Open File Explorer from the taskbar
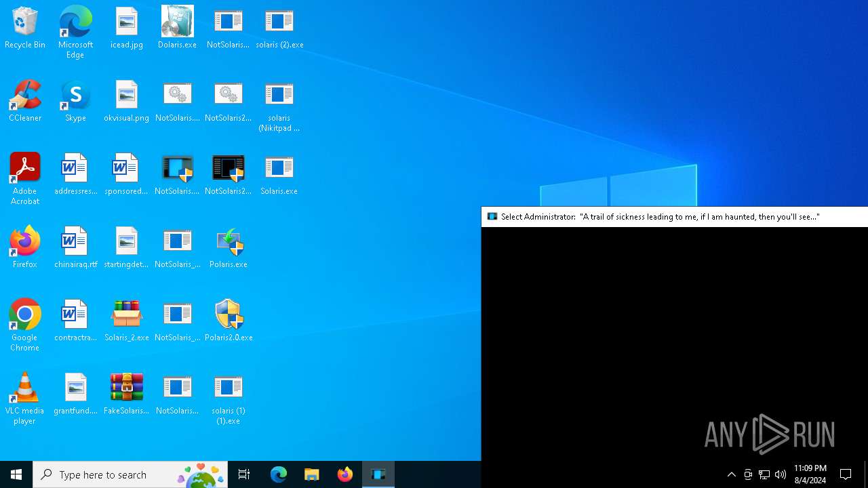The height and width of the screenshot is (488, 868). [312, 474]
